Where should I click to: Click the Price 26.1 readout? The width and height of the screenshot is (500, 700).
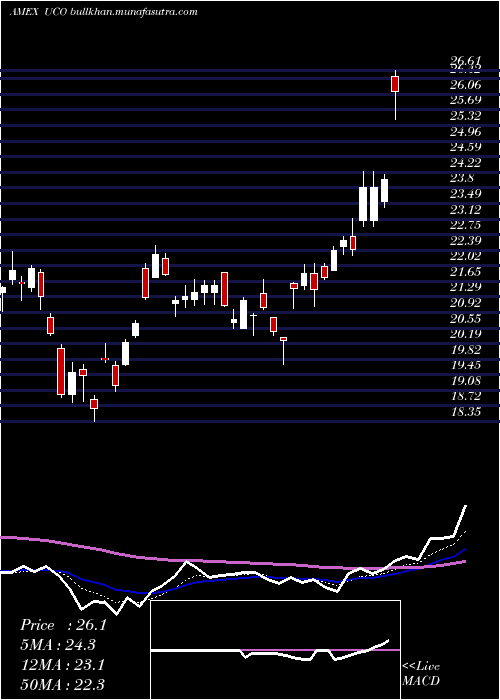coord(63,625)
